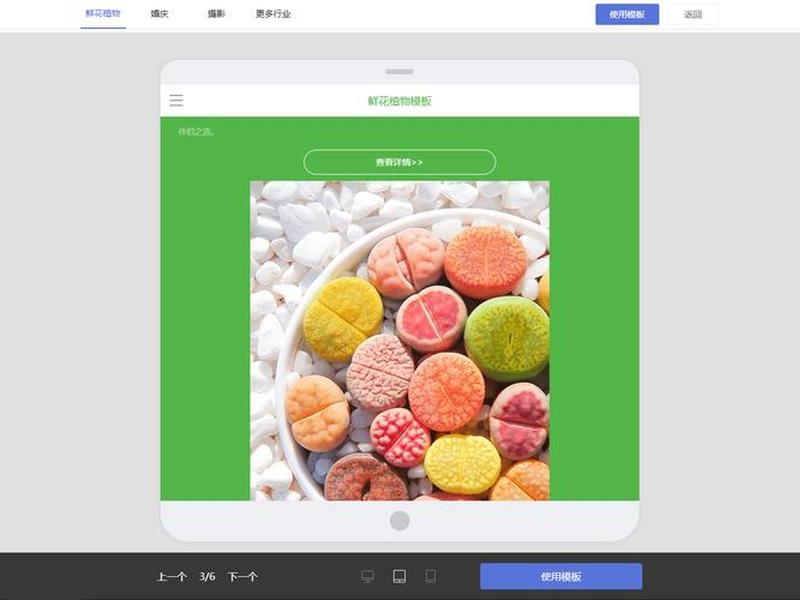The width and height of the screenshot is (800, 600).
Task: Switch to mobile phone preview mode
Action: pyautogui.click(x=431, y=577)
